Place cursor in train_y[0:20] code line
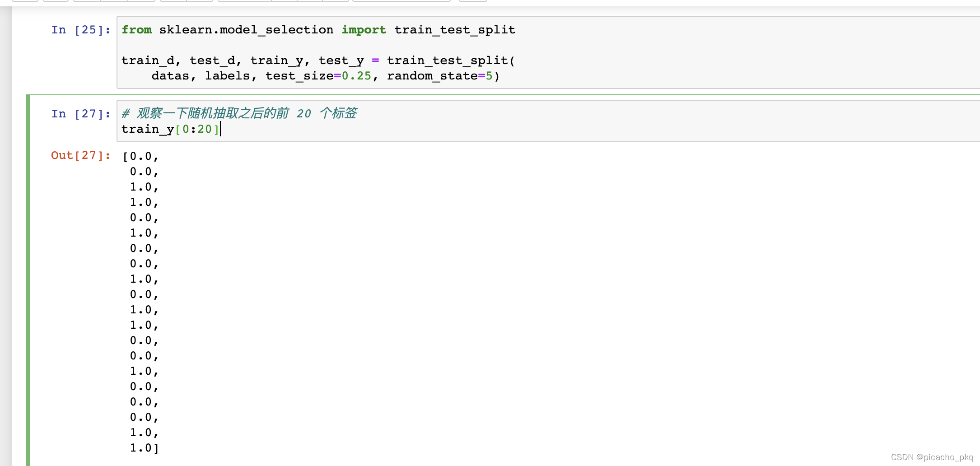The height and width of the screenshot is (466, 980). point(171,129)
